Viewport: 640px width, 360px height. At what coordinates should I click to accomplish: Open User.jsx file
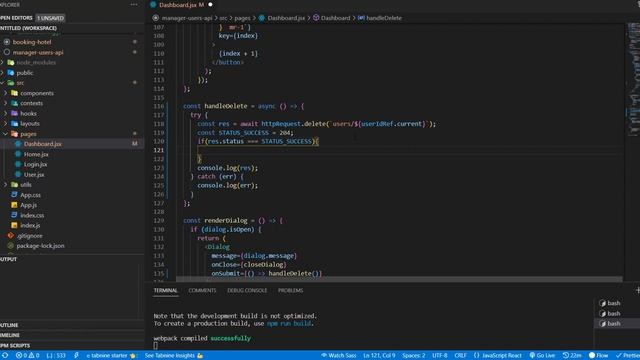click(34, 175)
